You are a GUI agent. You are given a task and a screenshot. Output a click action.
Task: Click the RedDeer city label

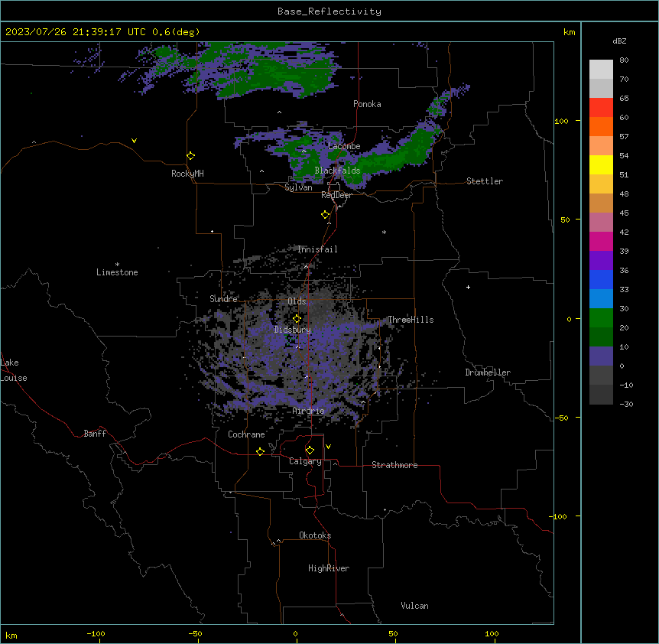[336, 195]
